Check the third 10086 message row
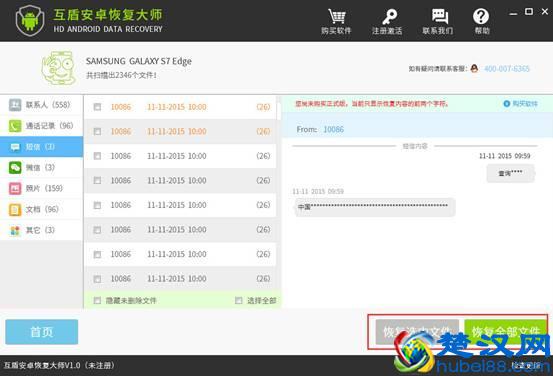The height and width of the screenshot is (376, 553). pos(97,156)
